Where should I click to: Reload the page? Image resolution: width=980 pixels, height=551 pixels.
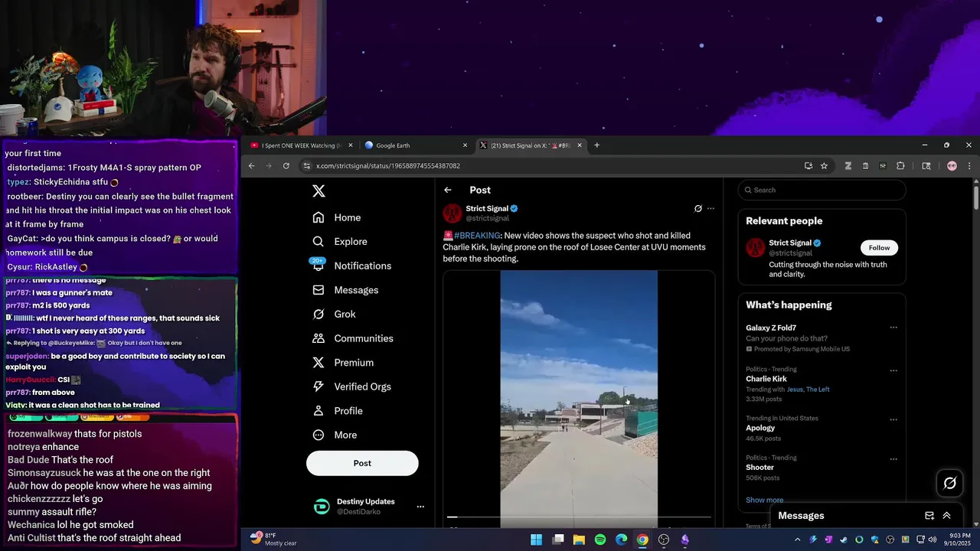click(x=286, y=166)
